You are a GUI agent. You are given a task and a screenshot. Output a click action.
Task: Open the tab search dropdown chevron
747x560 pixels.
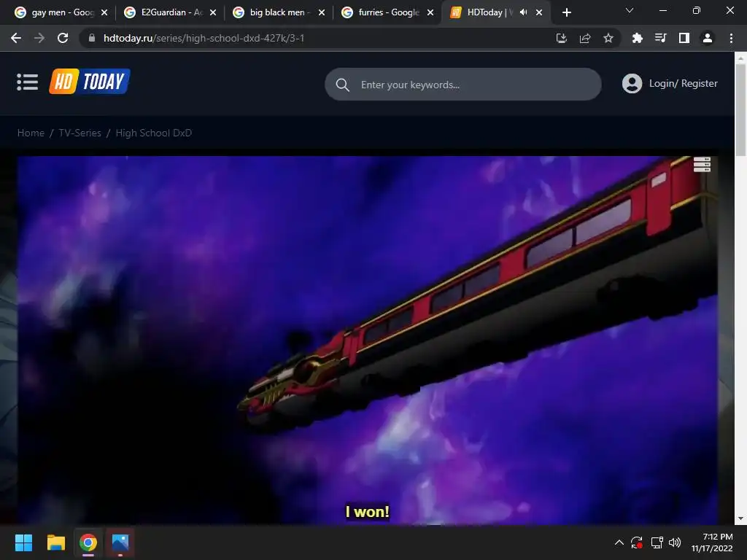[x=630, y=10]
